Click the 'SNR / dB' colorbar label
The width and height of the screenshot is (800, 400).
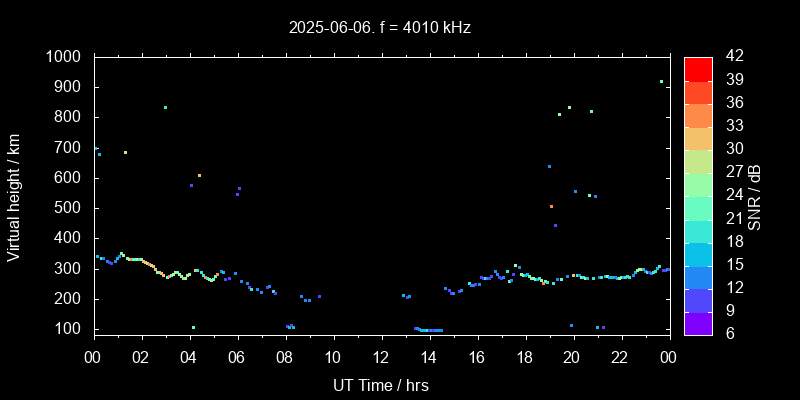click(x=754, y=196)
